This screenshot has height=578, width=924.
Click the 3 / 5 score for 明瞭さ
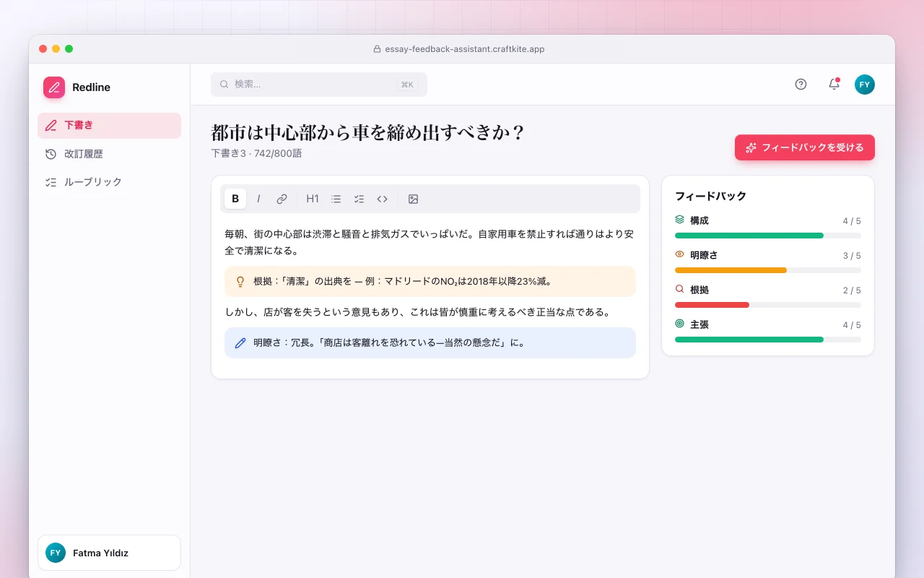click(852, 256)
